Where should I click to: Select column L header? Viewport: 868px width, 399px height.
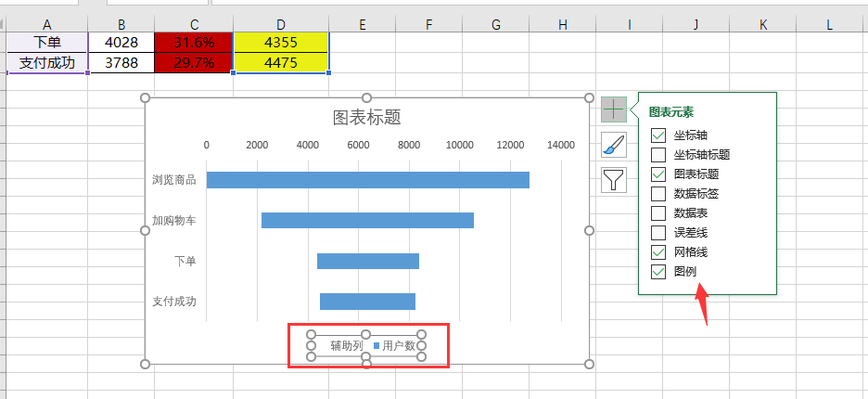829,24
